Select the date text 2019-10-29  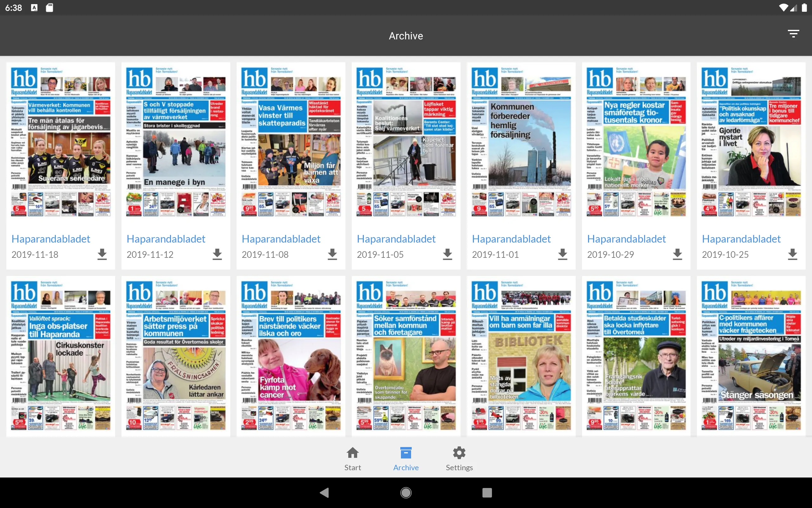(610, 255)
